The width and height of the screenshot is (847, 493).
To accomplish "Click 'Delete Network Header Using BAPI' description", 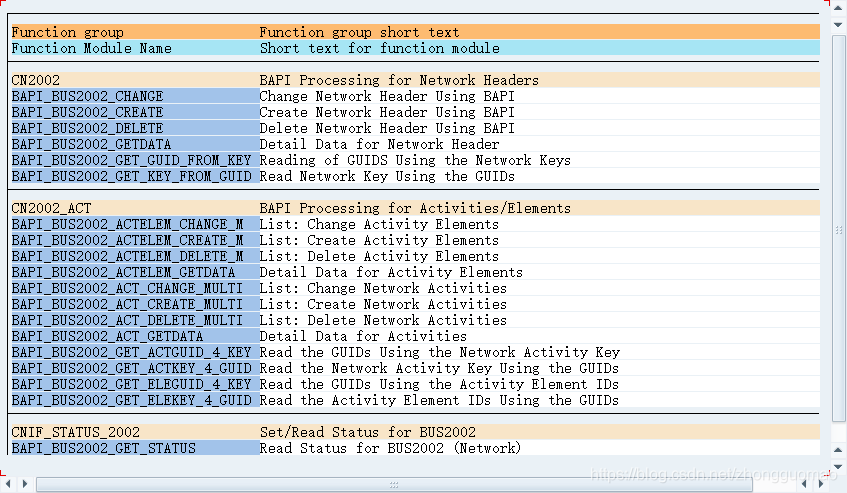I will pos(387,129).
